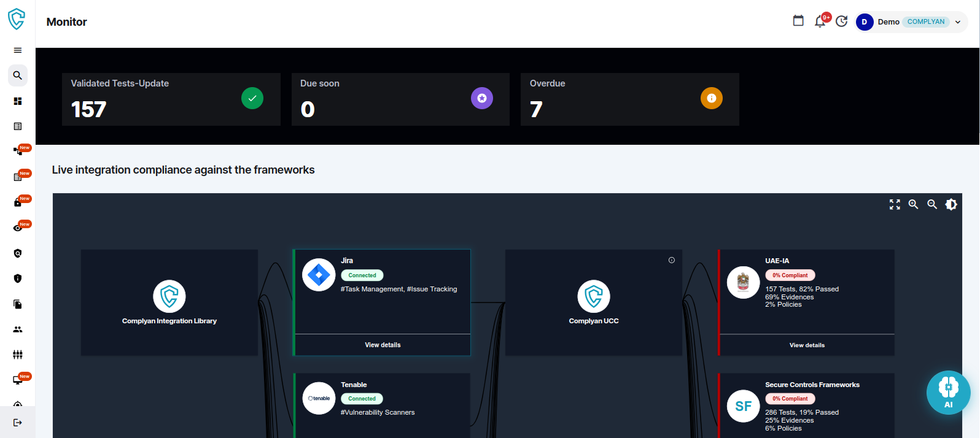Screen dimensions: 980x438
Task: Click the Due soon count 0
Action: pos(308,109)
